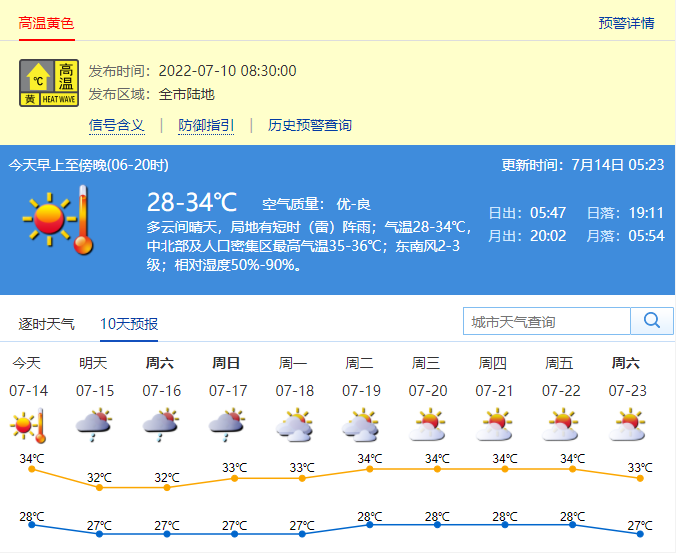Switch to the 逐时天气 tab
This screenshot has height=553, width=676.
pos(47,324)
